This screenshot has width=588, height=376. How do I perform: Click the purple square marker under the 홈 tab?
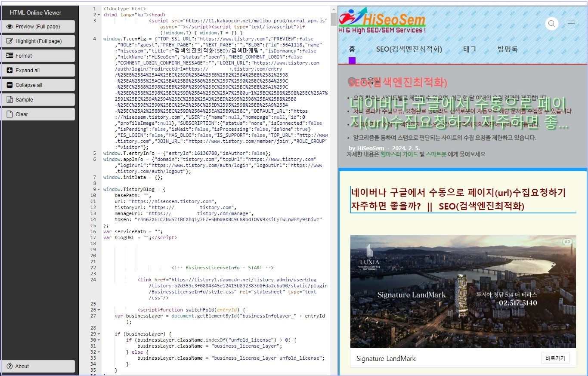click(352, 61)
